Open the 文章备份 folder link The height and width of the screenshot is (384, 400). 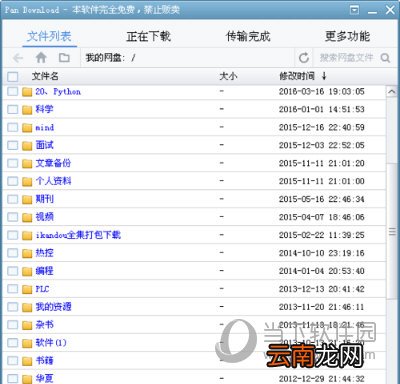[x=53, y=163]
